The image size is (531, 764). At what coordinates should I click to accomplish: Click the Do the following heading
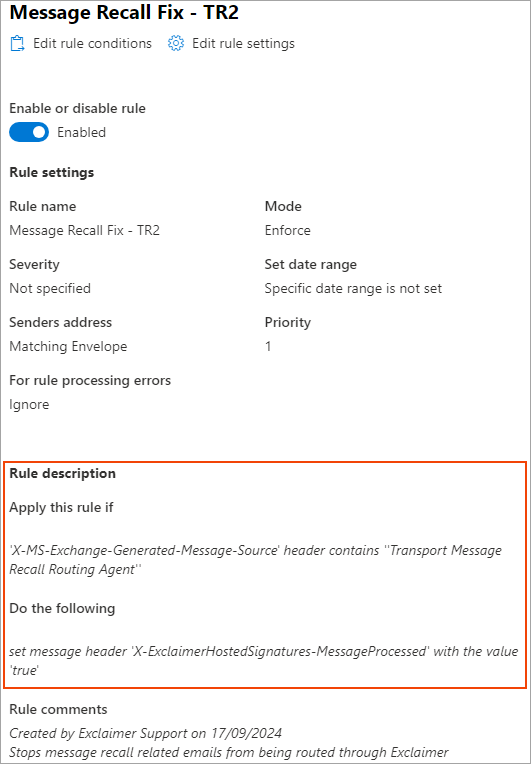coord(62,609)
